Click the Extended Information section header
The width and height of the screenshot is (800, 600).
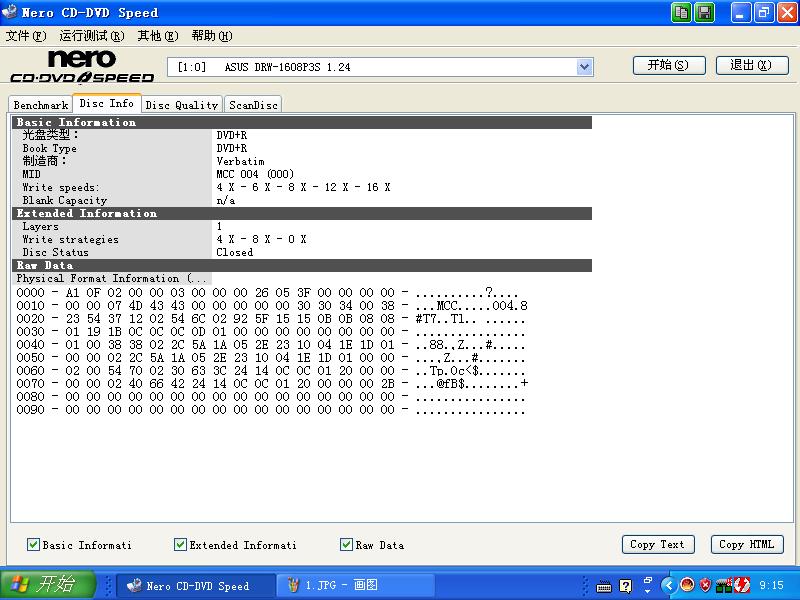tap(302, 213)
